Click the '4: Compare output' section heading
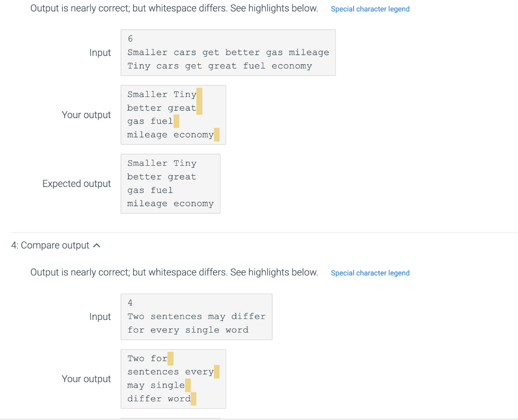518x420 pixels. pos(51,245)
